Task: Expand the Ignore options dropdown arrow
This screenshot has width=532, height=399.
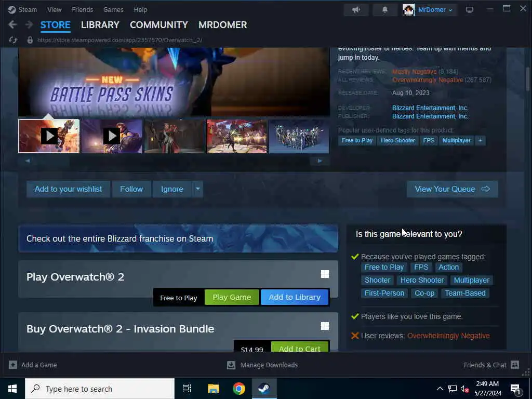Action: click(x=197, y=189)
